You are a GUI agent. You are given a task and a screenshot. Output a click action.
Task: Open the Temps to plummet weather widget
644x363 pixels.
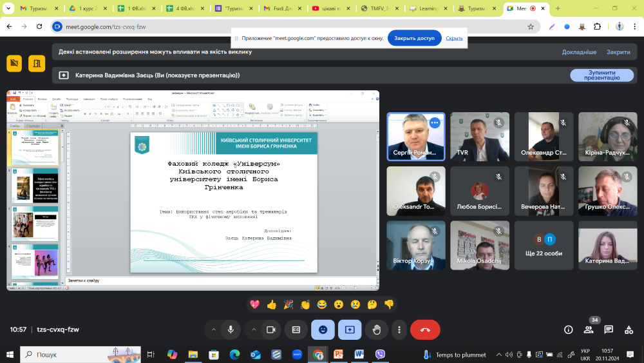(455, 355)
